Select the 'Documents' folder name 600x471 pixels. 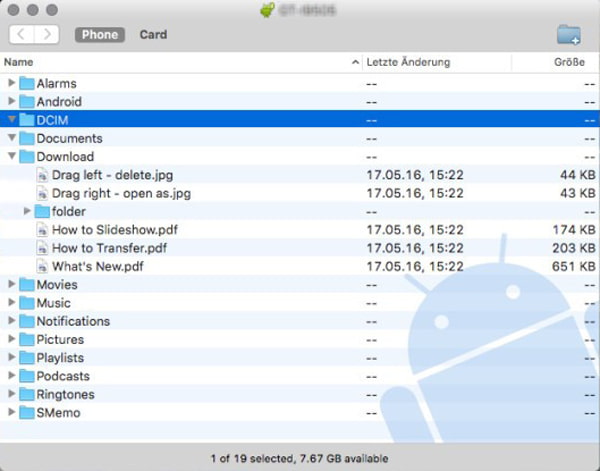(70, 139)
